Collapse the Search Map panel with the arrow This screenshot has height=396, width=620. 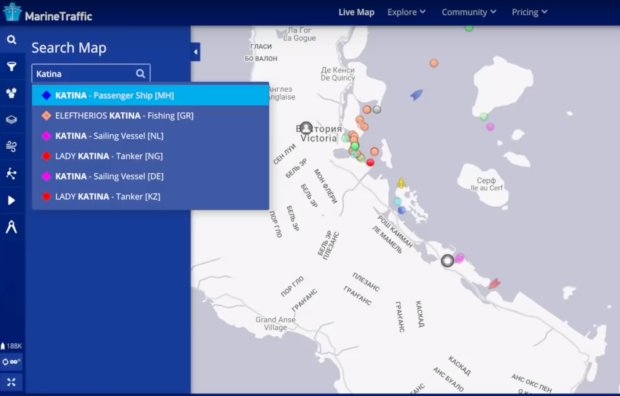click(195, 52)
